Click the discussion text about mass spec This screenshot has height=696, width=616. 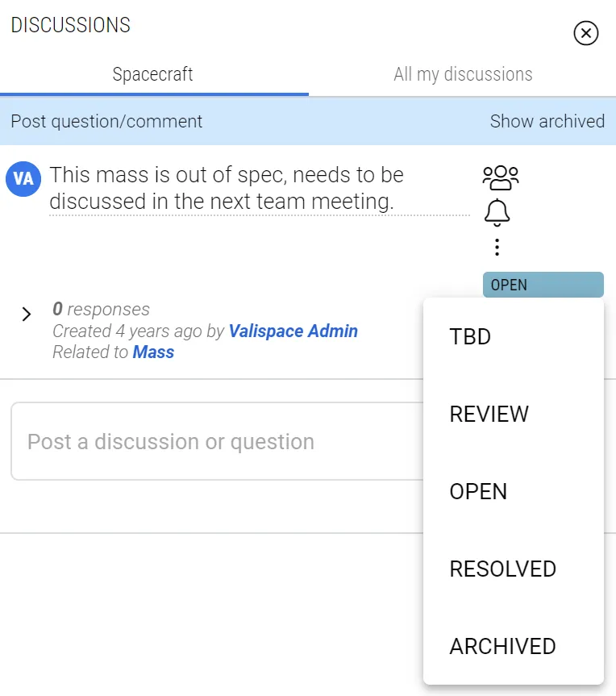click(x=227, y=188)
